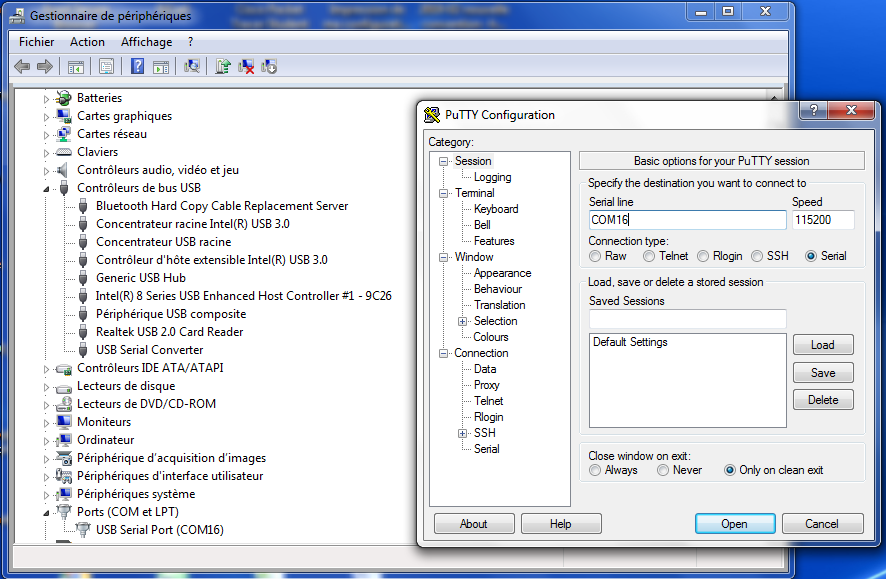Viewport: 886px width, 579px height.
Task: Choose Only on clean exit option
Action: [729, 470]
